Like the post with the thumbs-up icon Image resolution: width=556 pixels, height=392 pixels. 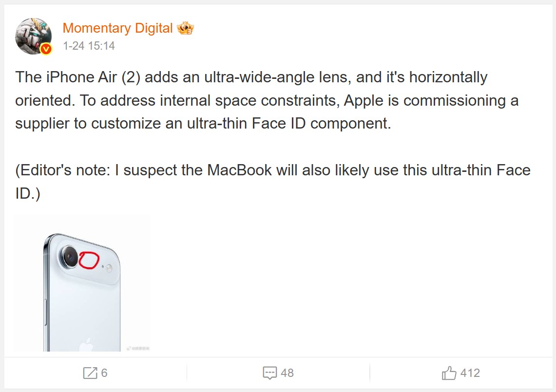click(449, 373)
